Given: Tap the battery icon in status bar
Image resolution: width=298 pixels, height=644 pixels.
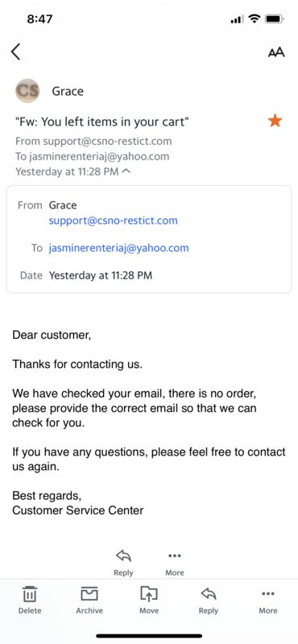Looking at the screenshot, I should 273,19.
